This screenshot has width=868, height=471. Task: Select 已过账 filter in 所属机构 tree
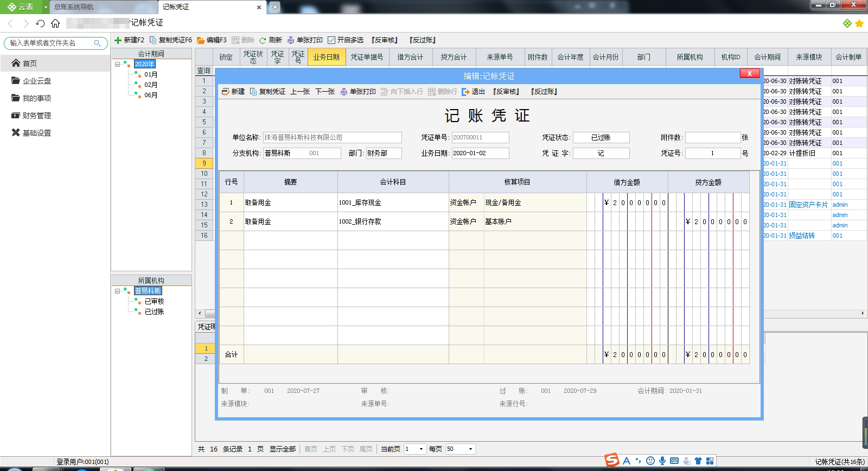154,311
